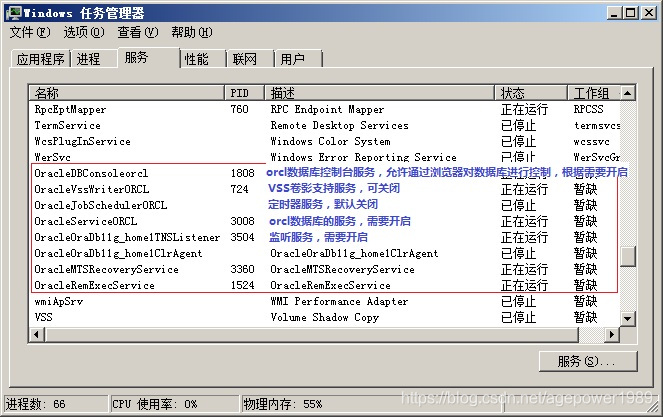Switch to the 联网 tab
This screenshot has width=663, height=417.
251,59
